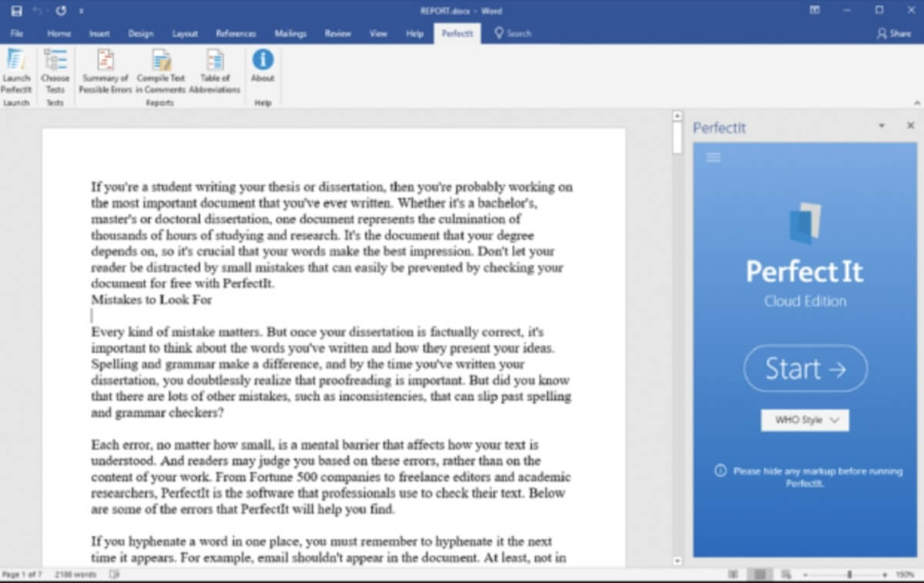The image size is (924, 583).
Task: Open the PerfectIt task pane options arrow
Action: (x=882, y=126)
